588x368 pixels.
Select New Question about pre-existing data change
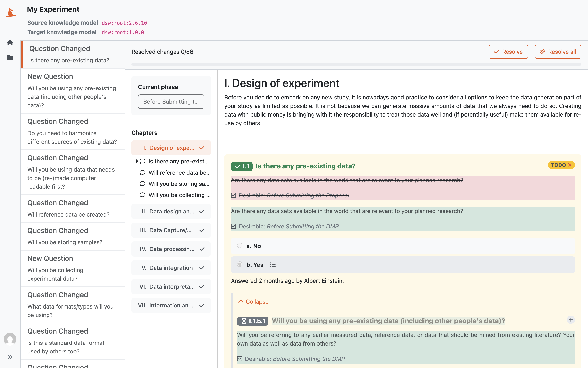pyautogui.click(x=73, y=91)
